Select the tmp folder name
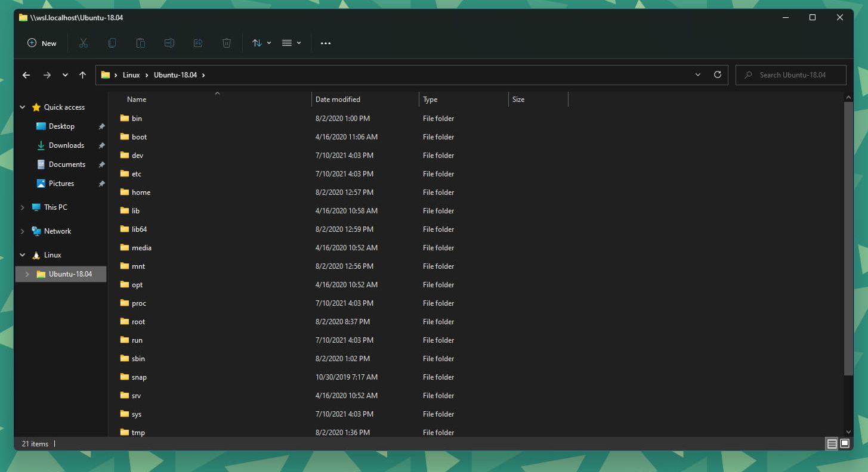 (138, 433)
